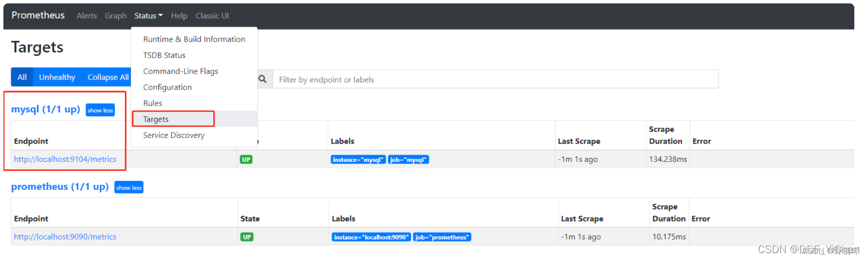868x260 pixels.
Task: Open the localhost:9104 metrics link
Action: [65, 159]
